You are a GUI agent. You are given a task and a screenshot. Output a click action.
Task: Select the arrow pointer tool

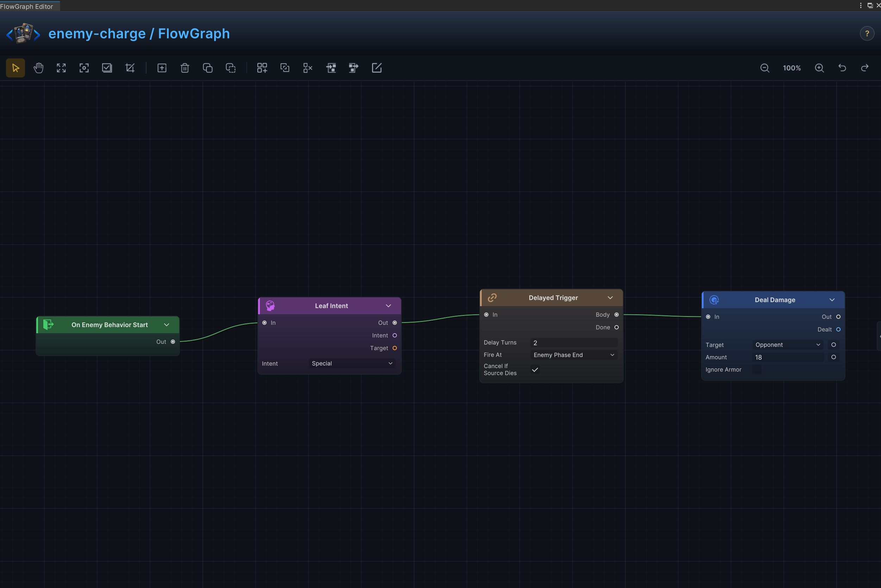(15, 68)
